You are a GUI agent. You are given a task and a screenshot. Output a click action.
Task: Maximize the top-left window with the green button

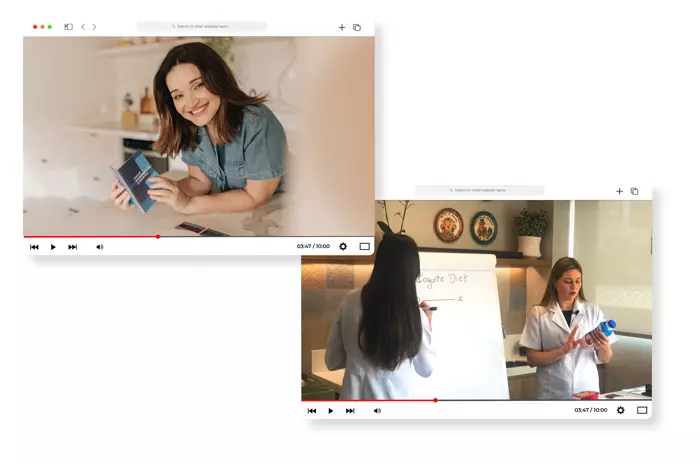tap(50, 27)
